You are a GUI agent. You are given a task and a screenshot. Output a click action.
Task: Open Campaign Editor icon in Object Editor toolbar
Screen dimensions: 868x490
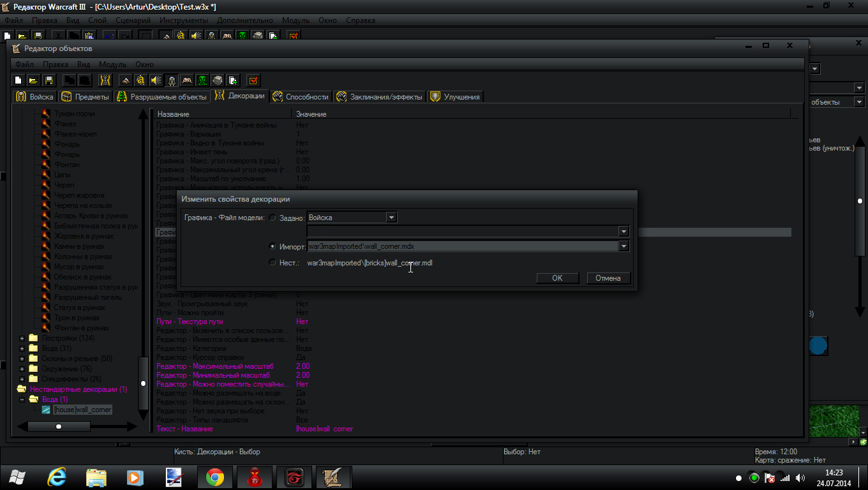point(187,80)
